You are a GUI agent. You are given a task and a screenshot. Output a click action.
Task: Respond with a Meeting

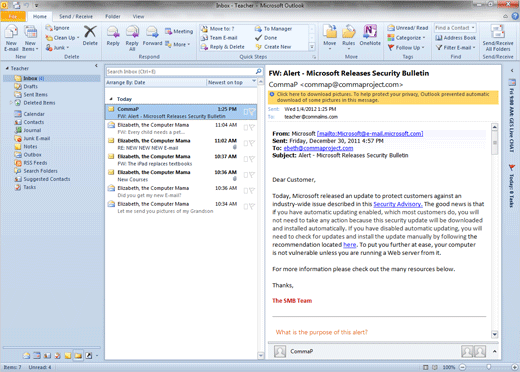tap(179, 31)
